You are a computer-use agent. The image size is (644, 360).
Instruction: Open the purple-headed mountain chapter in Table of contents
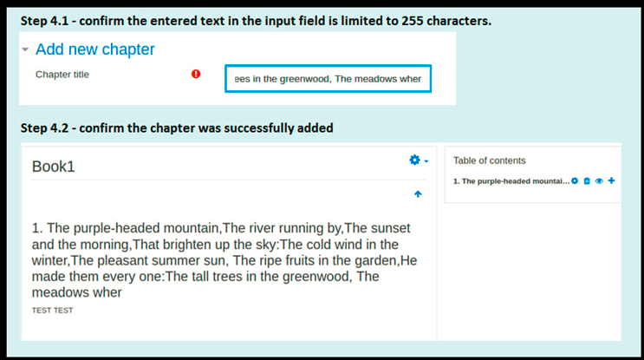click(511, 181)
